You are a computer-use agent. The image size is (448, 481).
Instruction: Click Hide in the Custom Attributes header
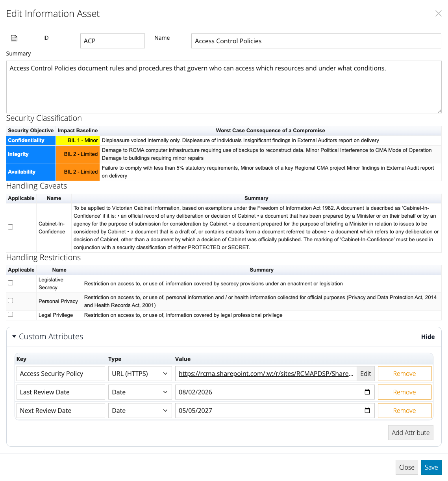(428, 337)
